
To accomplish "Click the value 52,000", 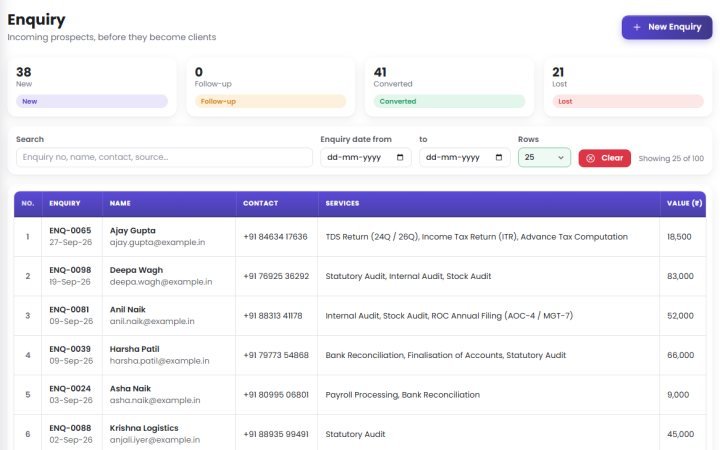I will (680, 316).
